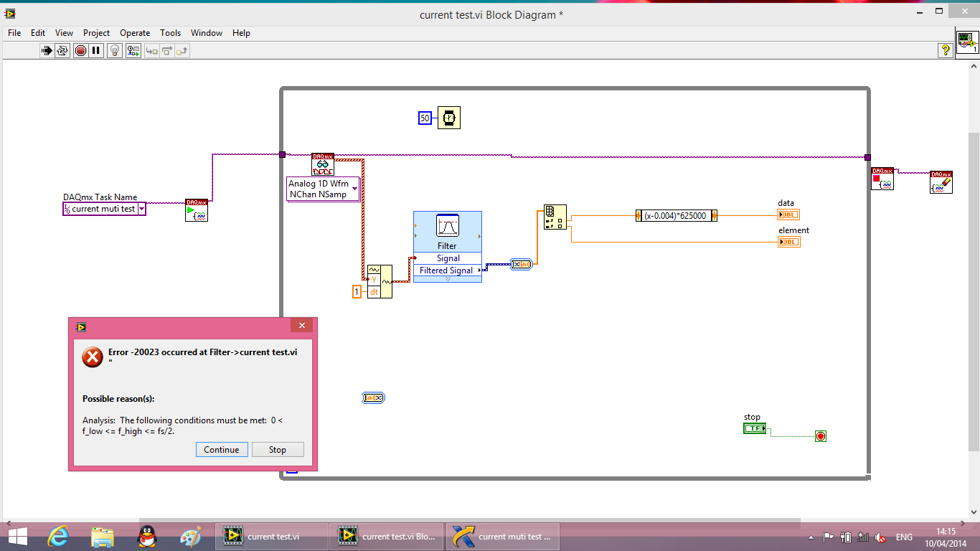Click the Run arrow in the toolbar
980x551 pixels.
47,50
